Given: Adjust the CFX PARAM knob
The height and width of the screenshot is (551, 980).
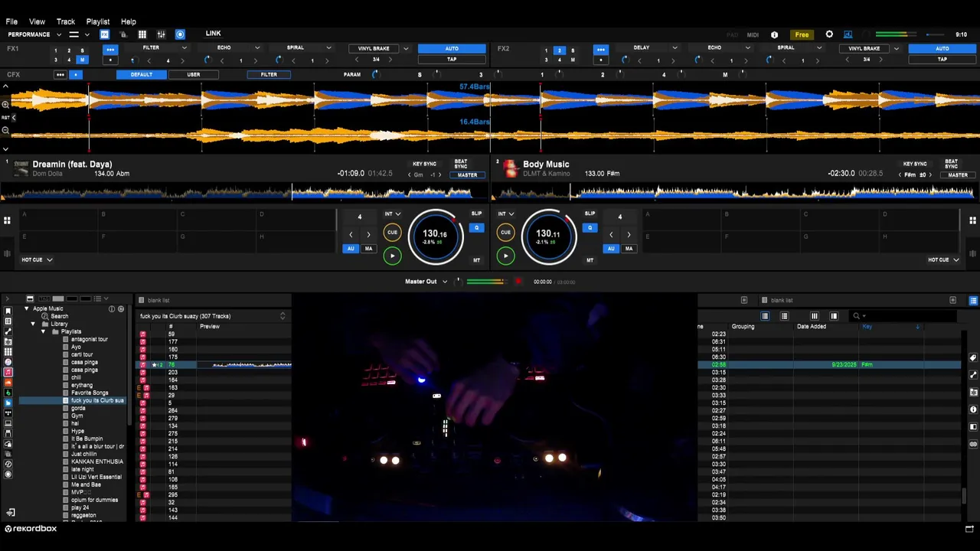Looking at the screenshot, I should tap(375, 74).
